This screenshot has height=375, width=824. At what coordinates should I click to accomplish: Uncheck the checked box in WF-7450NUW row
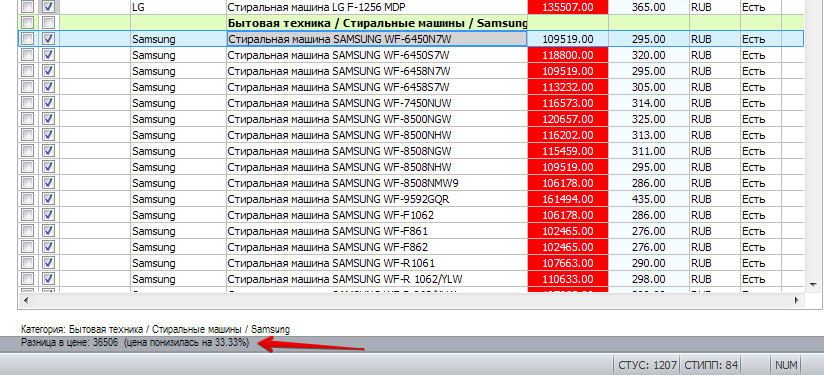pos(48,103)
